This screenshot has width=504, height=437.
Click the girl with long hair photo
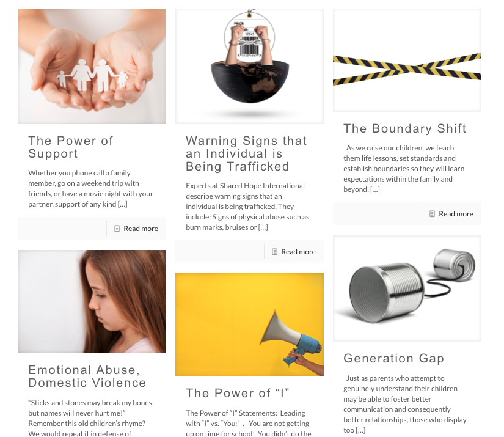(x=92, y=302)
